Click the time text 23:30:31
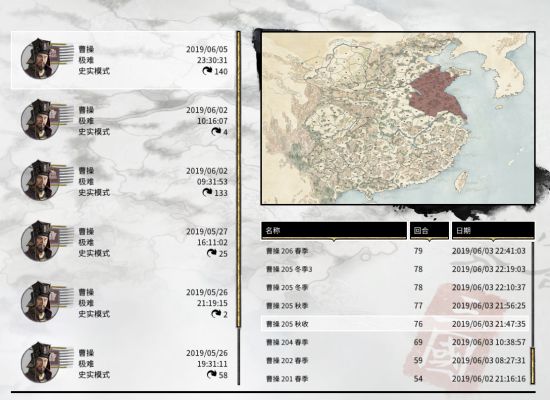This screenshot has width=550, height=400. click(x=212, y=60)
